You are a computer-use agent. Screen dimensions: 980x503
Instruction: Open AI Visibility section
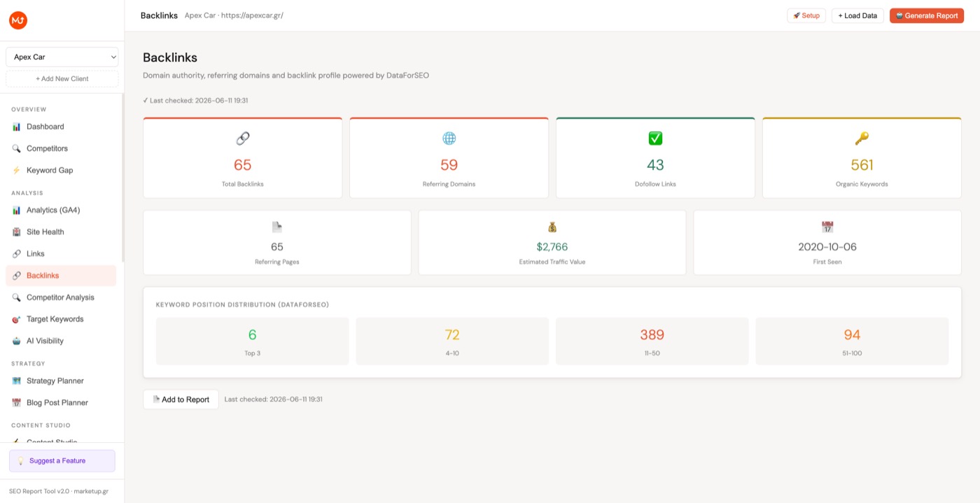click(x=61, y=341)
